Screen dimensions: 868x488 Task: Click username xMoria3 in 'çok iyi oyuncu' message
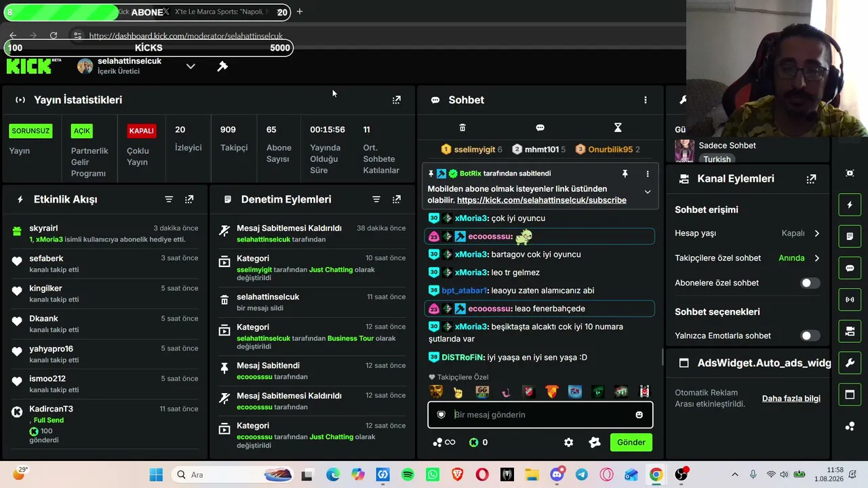[x=471, y=218]
